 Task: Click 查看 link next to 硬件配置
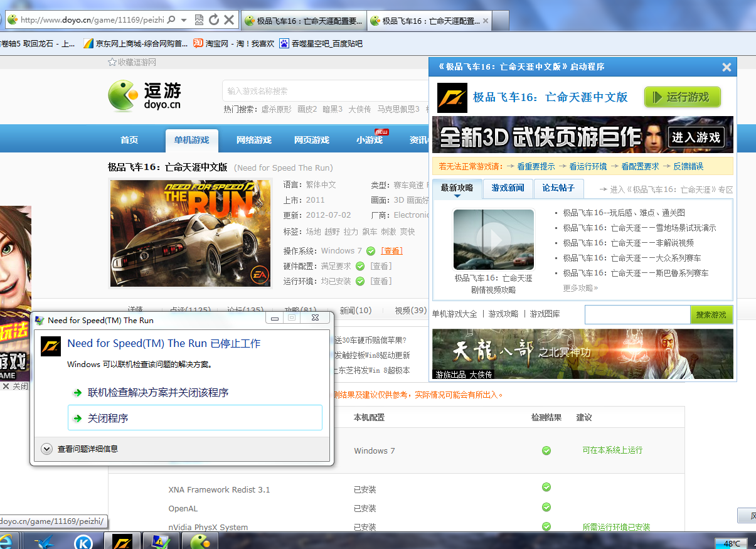tap(381, 266)
